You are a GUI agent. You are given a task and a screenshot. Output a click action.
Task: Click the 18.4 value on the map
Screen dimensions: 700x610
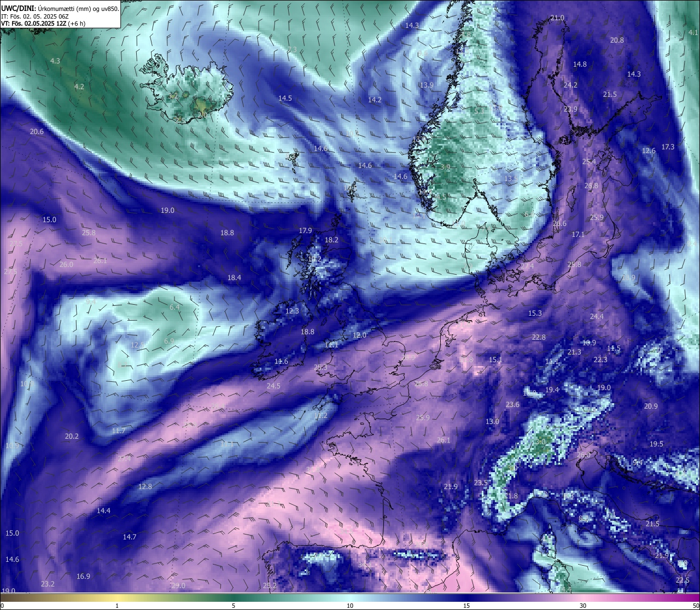click(234, 277)
